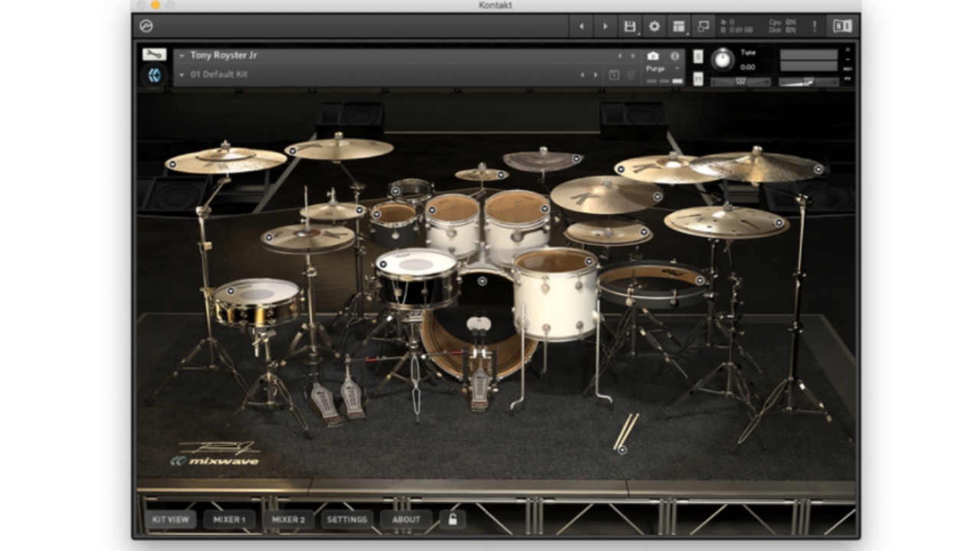Mute the instrument with M button
Image resolution: width=980 pixels, height=551 pixels.
tap(698, 78)
